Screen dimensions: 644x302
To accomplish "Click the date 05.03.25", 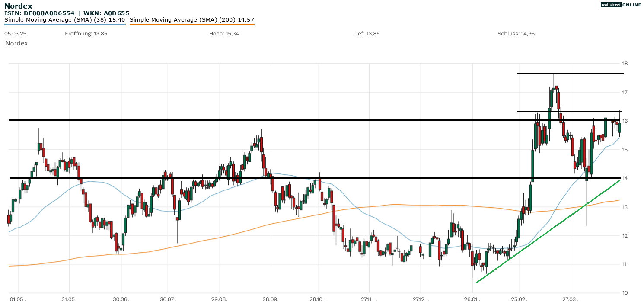I will [15, 33].
